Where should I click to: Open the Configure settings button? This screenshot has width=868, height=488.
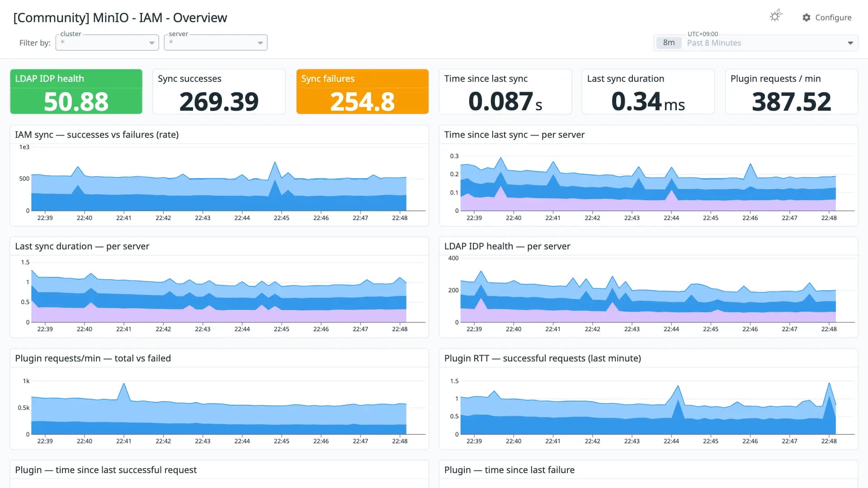coord(827,18)
